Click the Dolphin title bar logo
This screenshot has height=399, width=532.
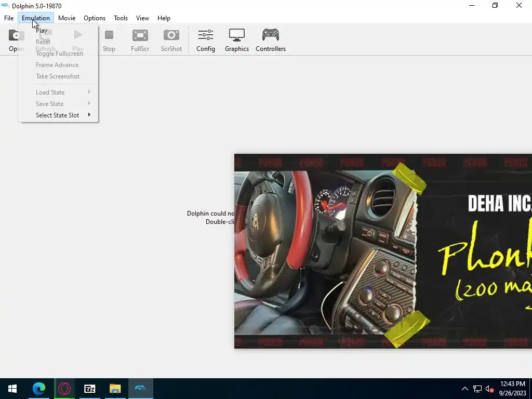(5, 6)
